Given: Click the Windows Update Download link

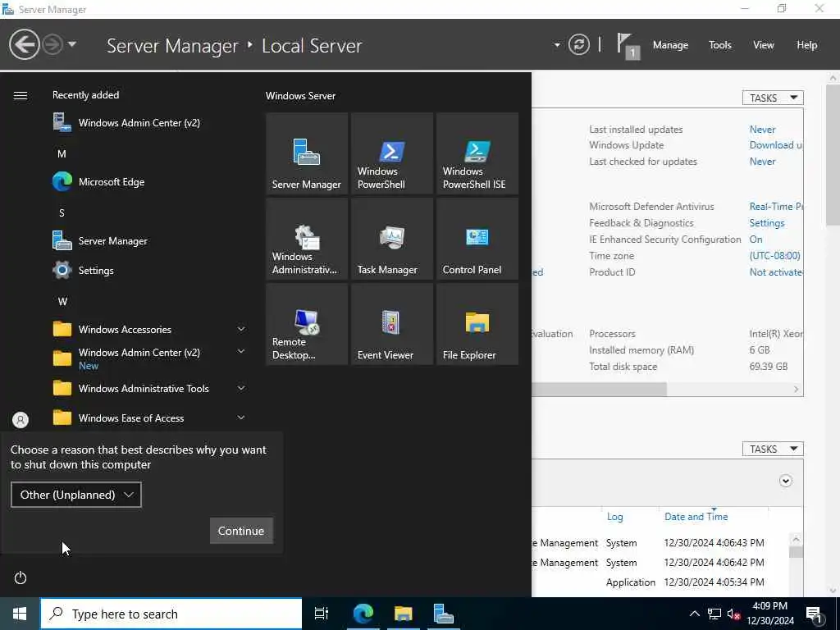Looking at the screenshot, I should pos(776,145).
